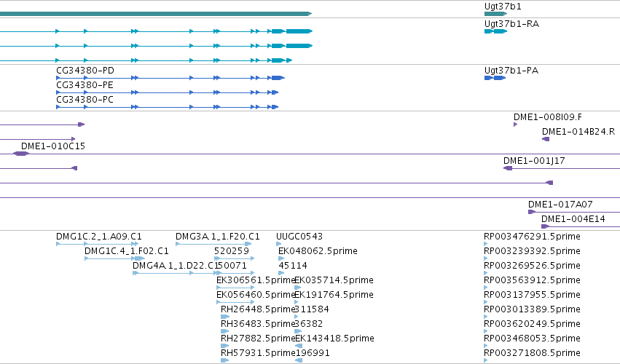Click the DMG4A.1_1.D22.C1 EST label
Viewport: 620px width, 364px height.
[x=176, y=266]
